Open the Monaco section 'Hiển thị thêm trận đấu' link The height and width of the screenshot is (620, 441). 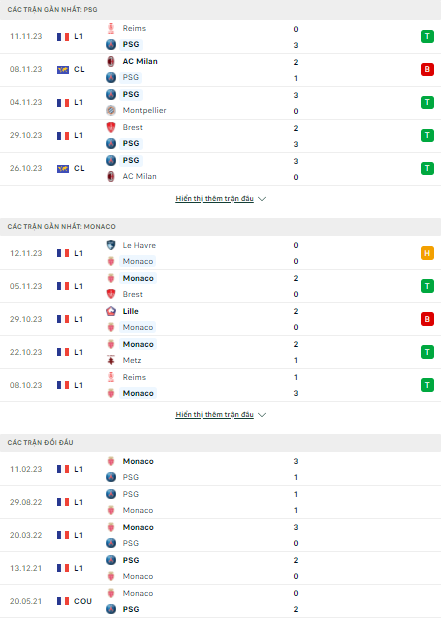pyautogui.click(x=214, y=414)
